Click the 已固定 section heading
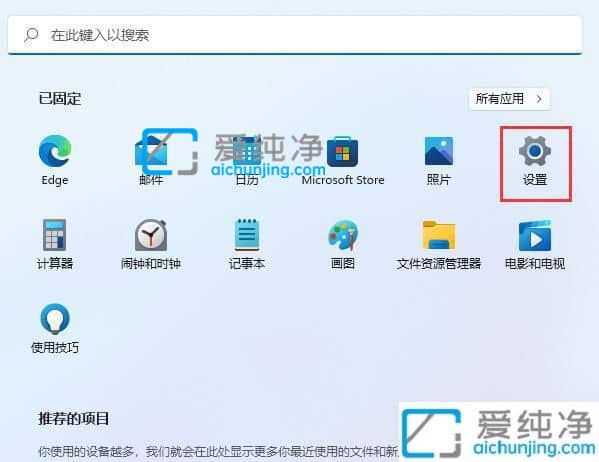This screenshot has width=599, height=462. click(x=60, y=99)
